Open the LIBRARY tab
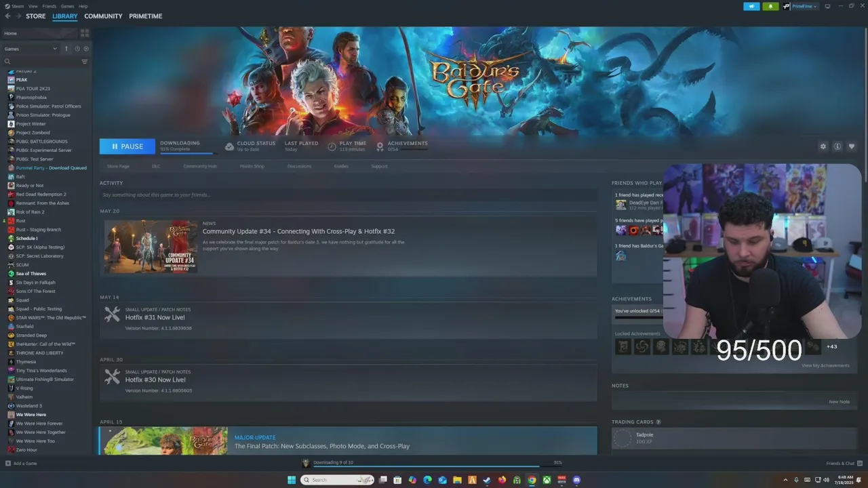This screenshot has height=488, width=868. pos(64,16)
